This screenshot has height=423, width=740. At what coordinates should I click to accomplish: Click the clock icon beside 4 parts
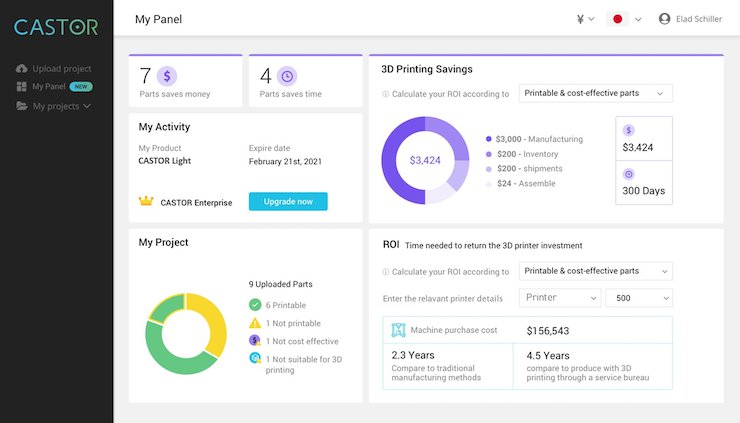click(x=287, y=76)
